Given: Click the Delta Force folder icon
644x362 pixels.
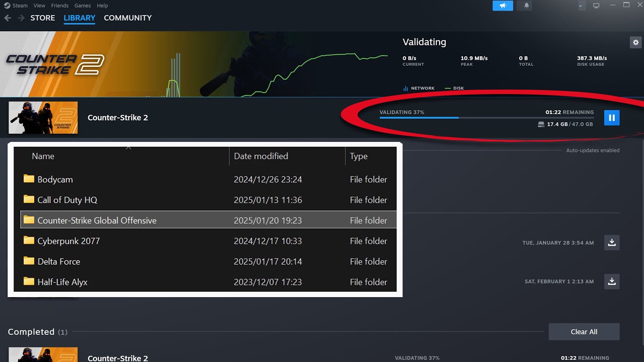Looking at the screenshot, I should coord(29,261).
